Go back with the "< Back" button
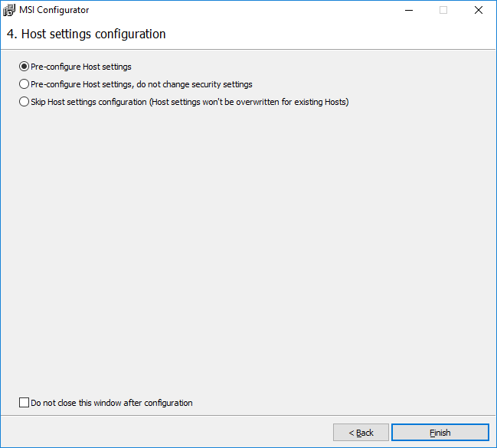This screenshot has height=448, width=497. (x=361, y=433)
